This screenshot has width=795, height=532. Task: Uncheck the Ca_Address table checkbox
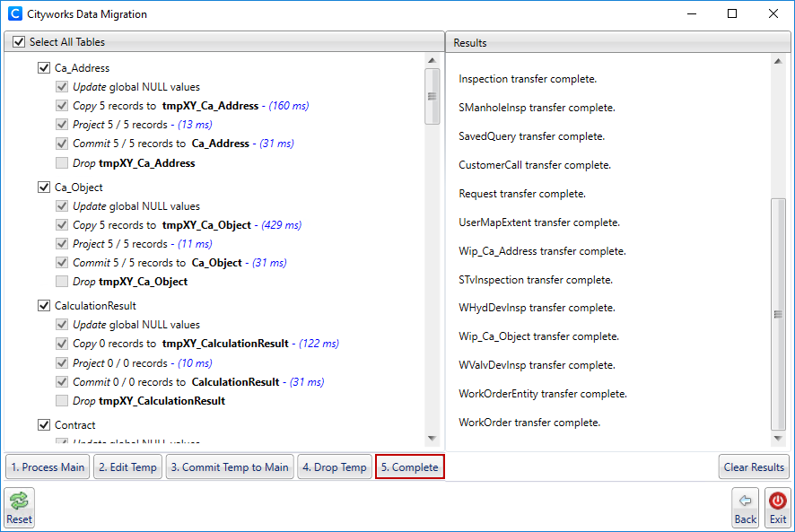[x=44, y=68]
